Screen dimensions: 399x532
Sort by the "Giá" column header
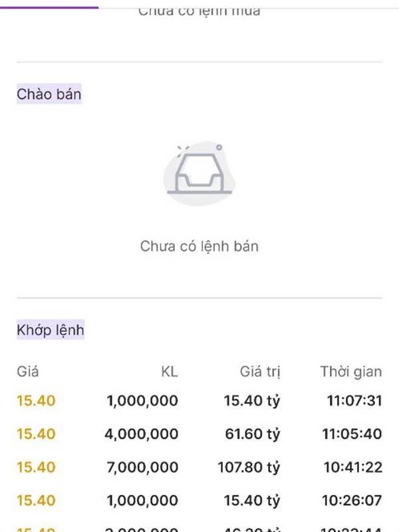(28, 372)
